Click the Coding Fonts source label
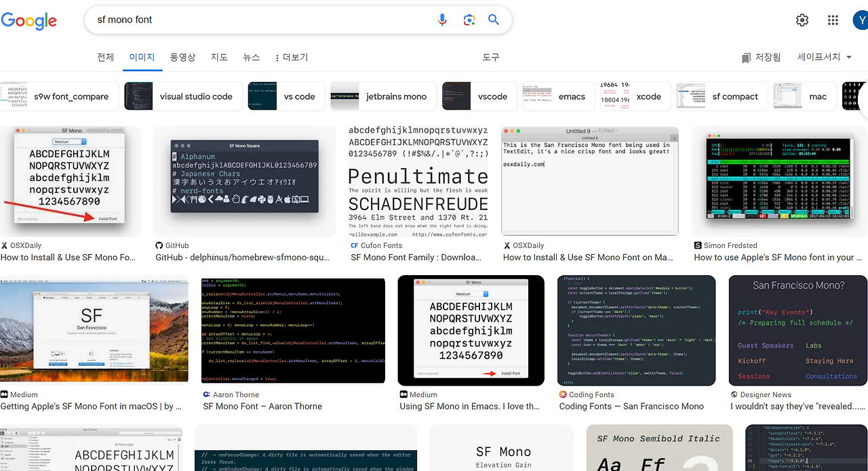This screenshot has height=471, width=868. 586,394
